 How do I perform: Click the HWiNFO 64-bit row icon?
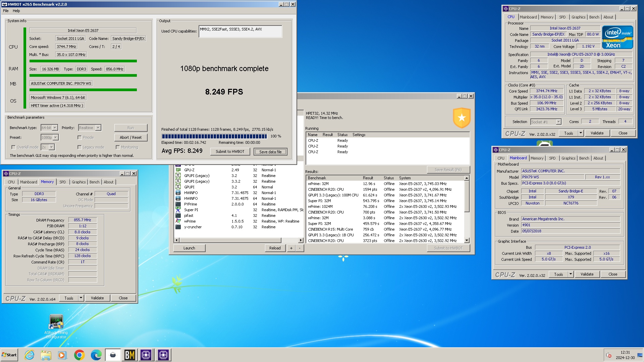pos(178,198)
